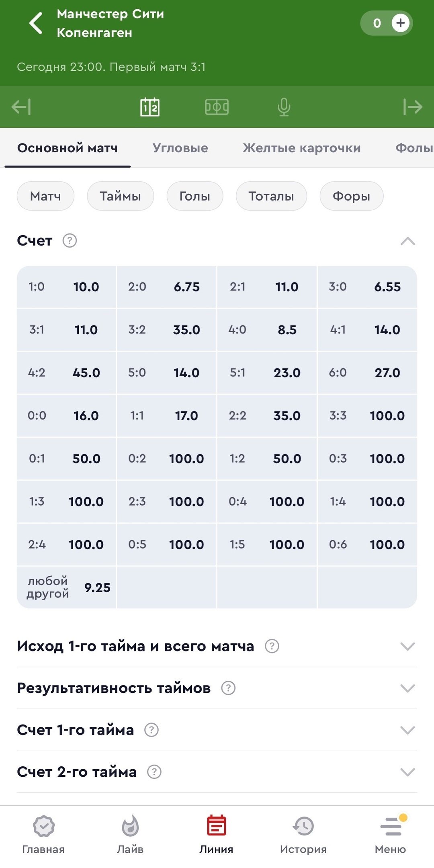Tap the microphone commentary icon
This screenshot has height=868, width=434.
point(284,107)
